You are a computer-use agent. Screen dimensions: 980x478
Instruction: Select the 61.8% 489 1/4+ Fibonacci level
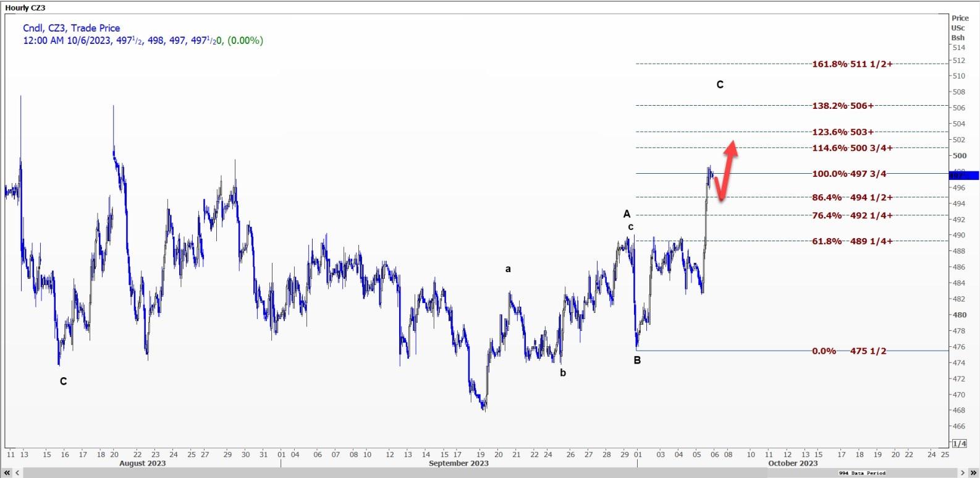pyautogui.click(x=852, y=241)
